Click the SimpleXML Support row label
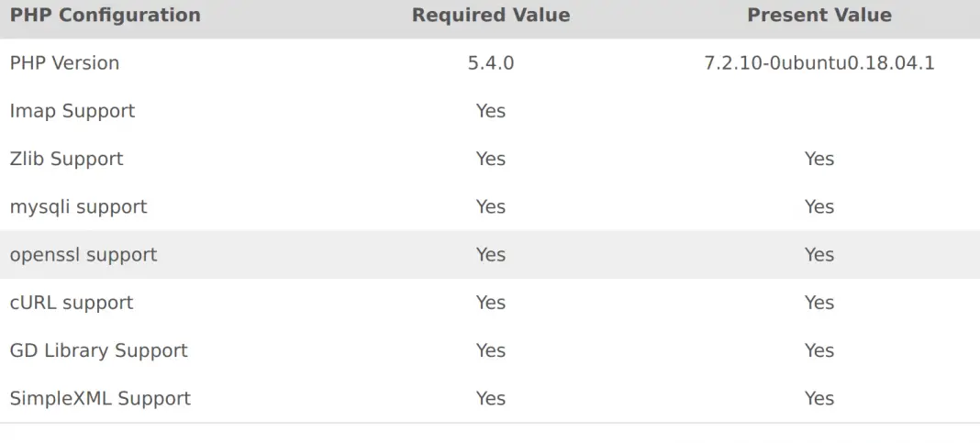 (100, 398)
